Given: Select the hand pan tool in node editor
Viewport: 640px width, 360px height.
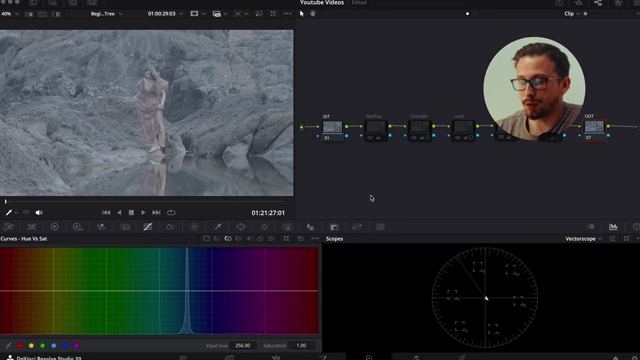Looking at the screenshot, I should [313, 13].
